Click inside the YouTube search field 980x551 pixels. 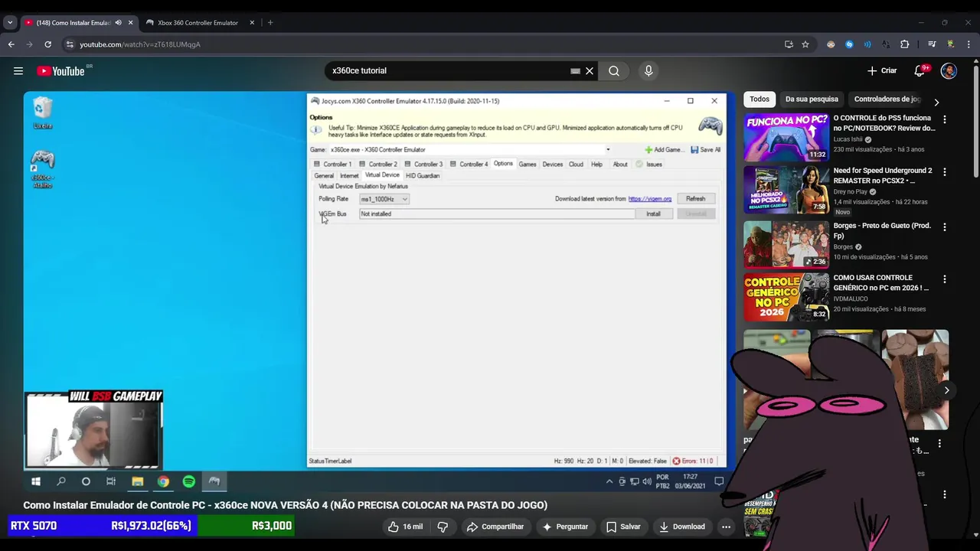tap(448, 70)
